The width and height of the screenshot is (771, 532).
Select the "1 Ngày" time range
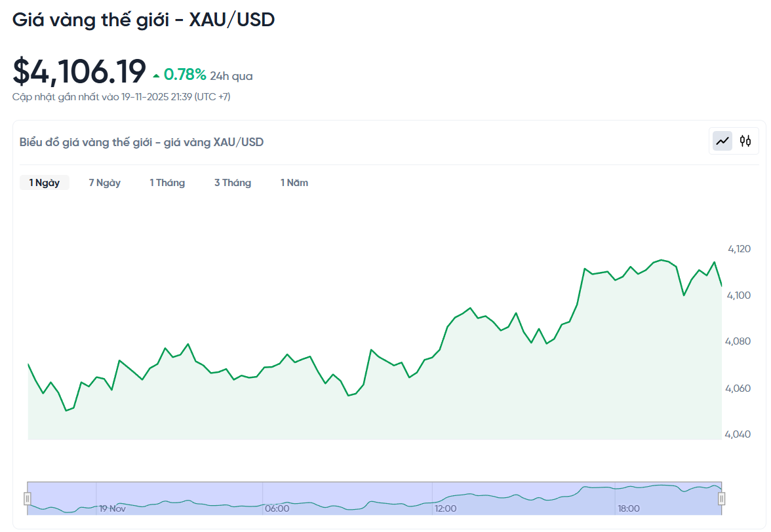[45, 183]
